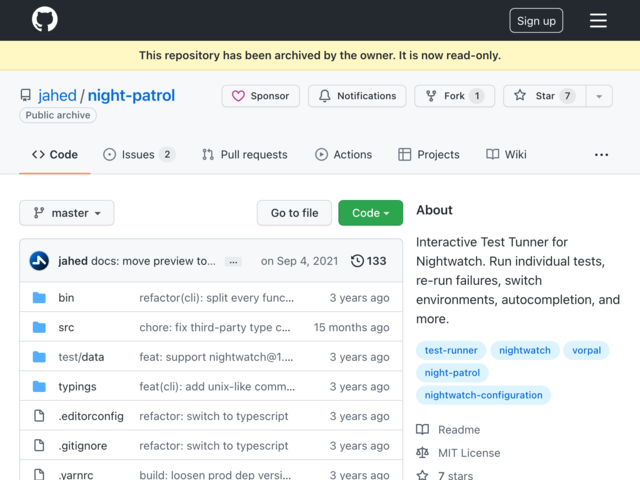Select the Code tab
This screenshot has height=480, width=640.
55,155
